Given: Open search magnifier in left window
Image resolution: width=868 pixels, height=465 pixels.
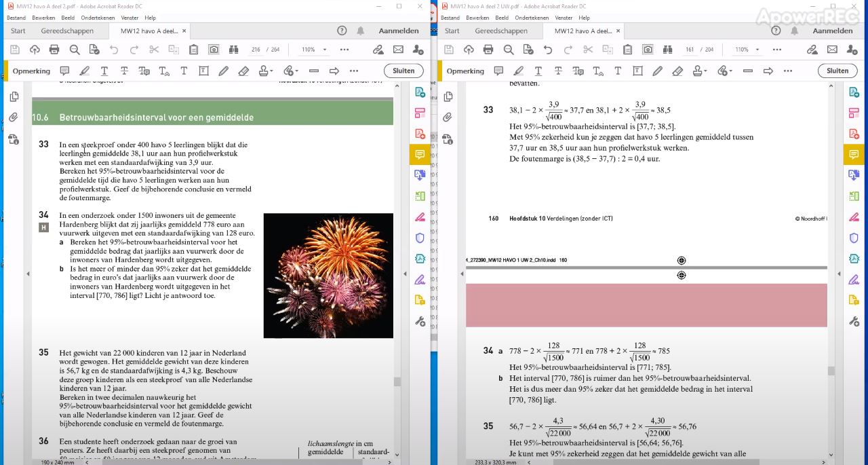Looking at the screenshot, I should tap(75, 50).
